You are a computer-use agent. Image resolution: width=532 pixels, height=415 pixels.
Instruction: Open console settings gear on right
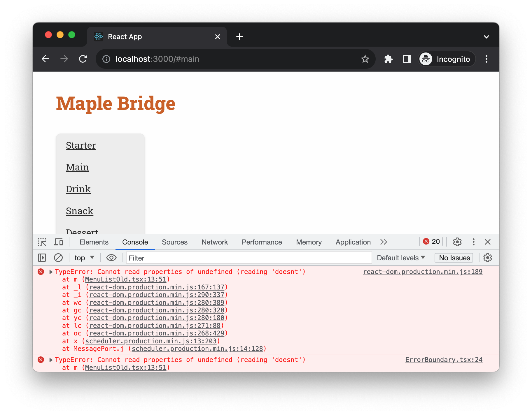pyautogui.click(x=487, y=258)
